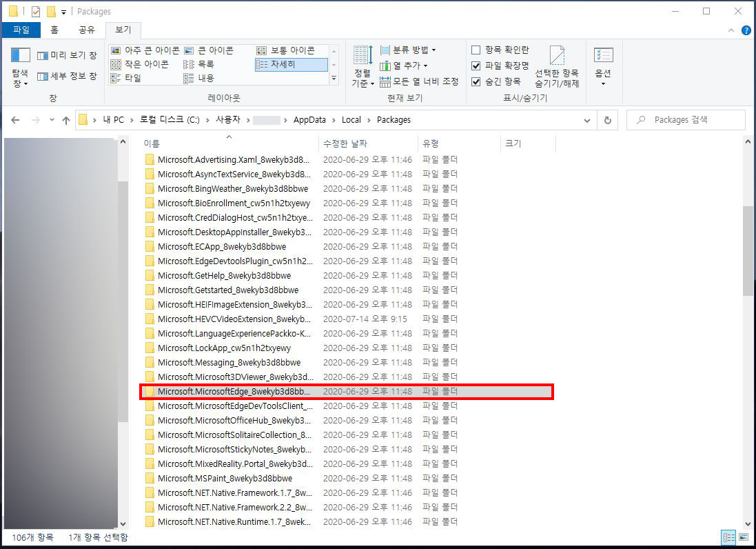Size all columns to fit (모든 열 너비 조정)
The height and width of the screenshot is (549, 756).
coord(419,81)
